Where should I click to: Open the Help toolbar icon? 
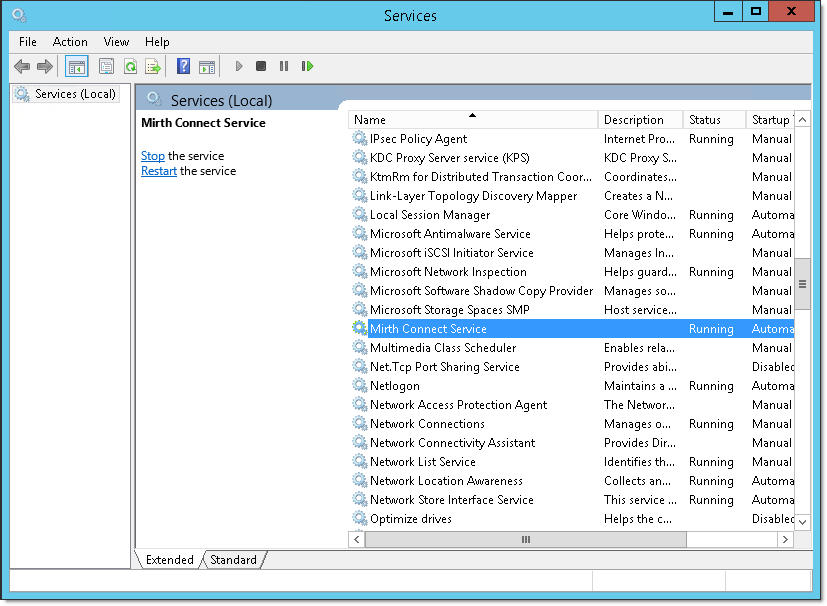pos(183,66)
